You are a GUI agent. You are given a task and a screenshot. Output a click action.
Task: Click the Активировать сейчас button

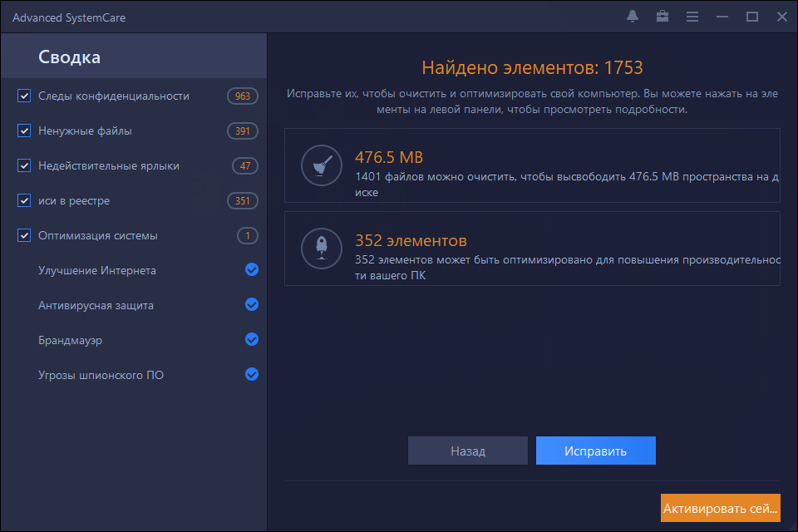coord(720,508)
